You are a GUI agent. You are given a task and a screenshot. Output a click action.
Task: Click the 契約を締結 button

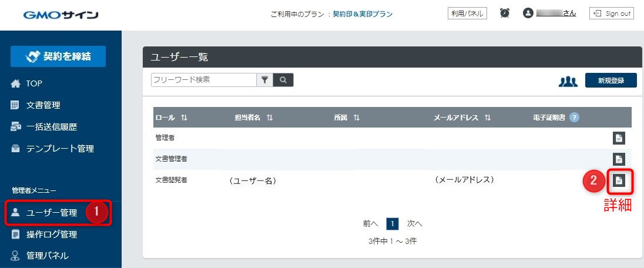pos(58,56)
